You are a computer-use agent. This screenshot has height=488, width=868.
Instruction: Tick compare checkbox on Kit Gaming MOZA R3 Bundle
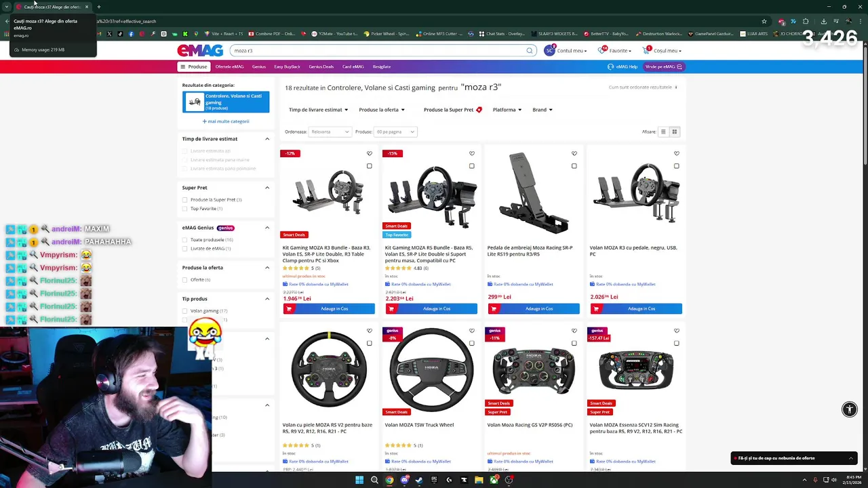click(x=370, y=166)
